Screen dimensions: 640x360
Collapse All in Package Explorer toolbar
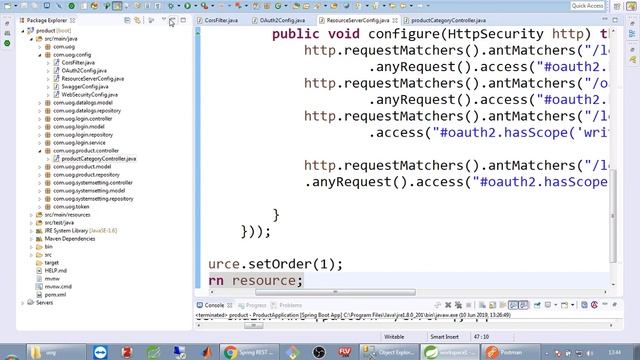[x=127, y=20]
